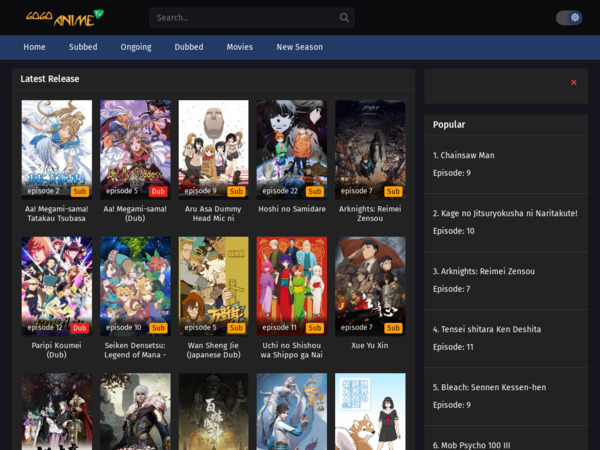Open Chainsaw Man in Popular list
This screenshot has width=600, height=450.
(x=463, y=155)
